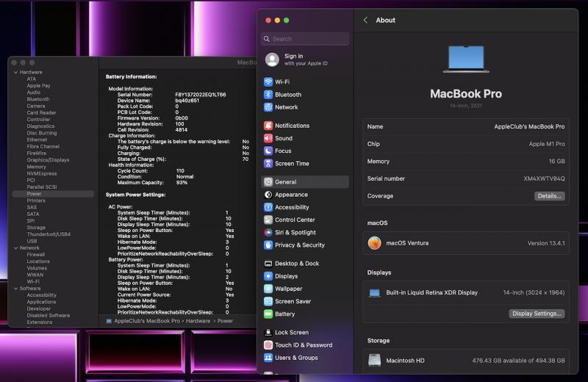Screen dimensions: 588x382
Task: Open Touch ID & Password fingerprint icon
Action: 268,345
